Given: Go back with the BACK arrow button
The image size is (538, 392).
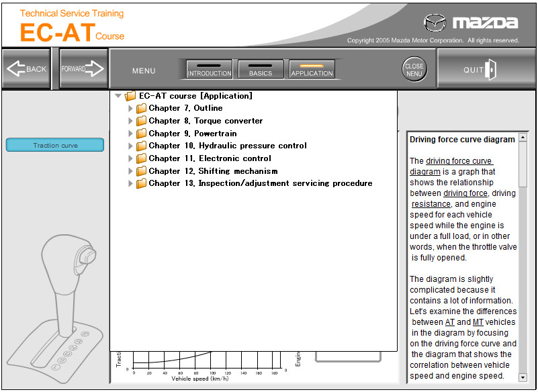Looking at the screenshot, I should [26, 68].
